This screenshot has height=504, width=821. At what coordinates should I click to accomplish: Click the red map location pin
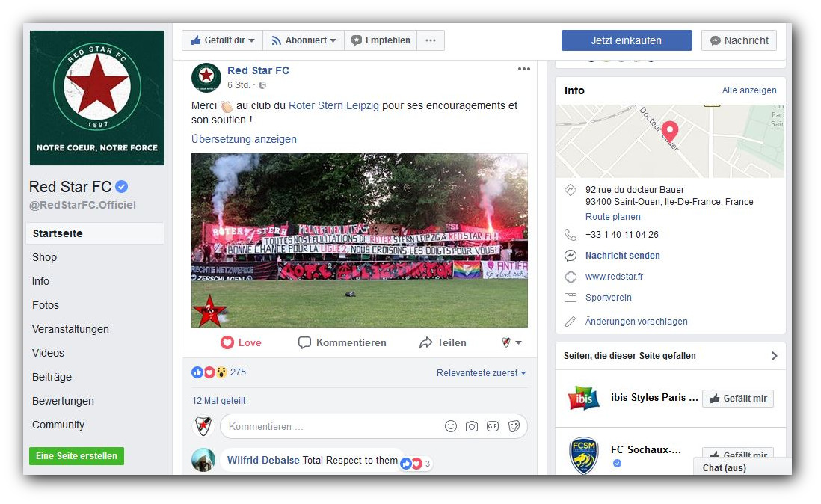pyautogui.click(x=669, y=132)
